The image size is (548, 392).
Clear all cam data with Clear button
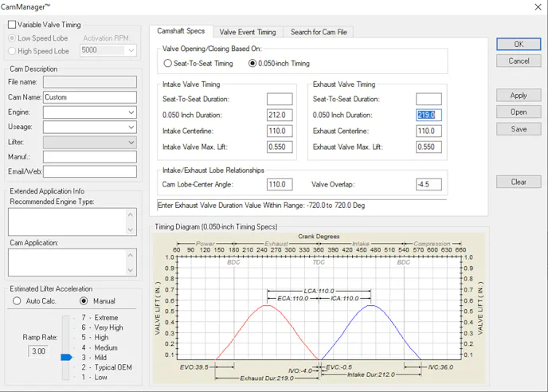point(519,182)
